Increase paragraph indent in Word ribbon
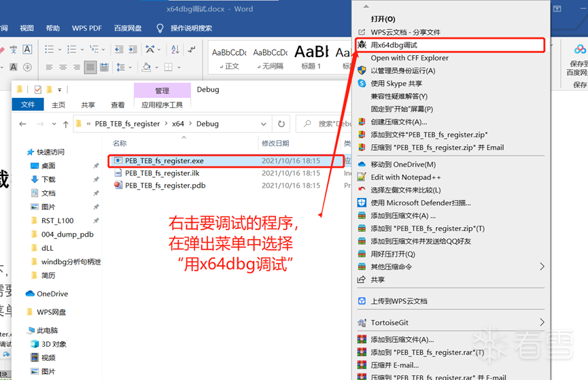The height and width of the screenshot is (380, 588). (x=133, y=49)
